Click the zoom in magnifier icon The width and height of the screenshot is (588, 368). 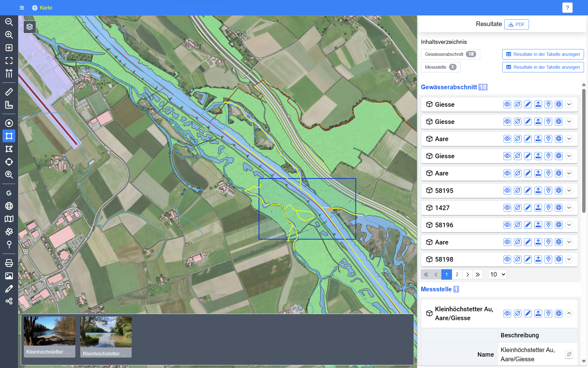tap(9, 35)
